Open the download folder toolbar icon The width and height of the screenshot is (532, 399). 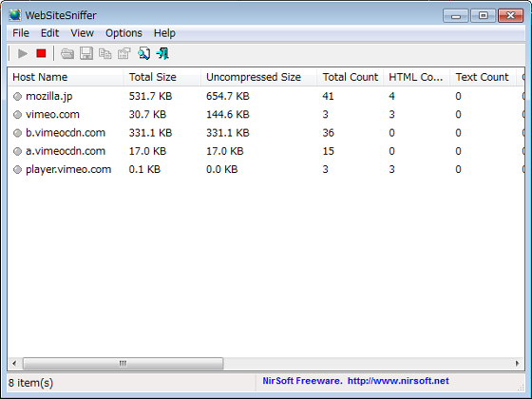point(67,53)
